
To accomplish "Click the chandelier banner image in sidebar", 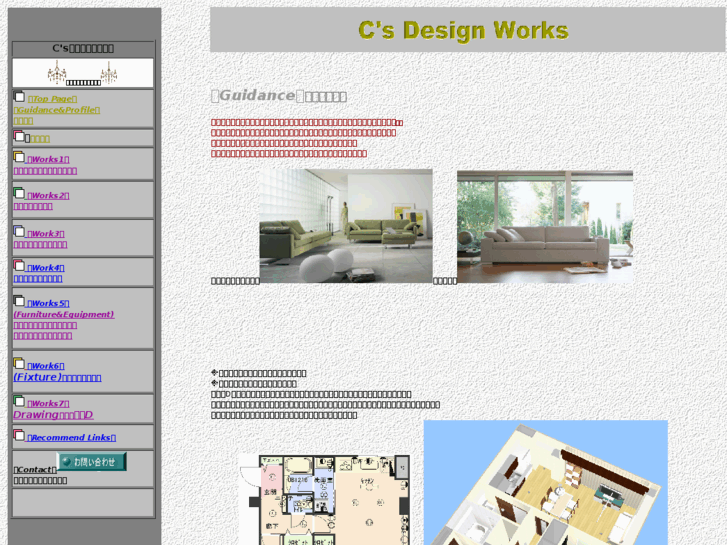I will [83, 73].
